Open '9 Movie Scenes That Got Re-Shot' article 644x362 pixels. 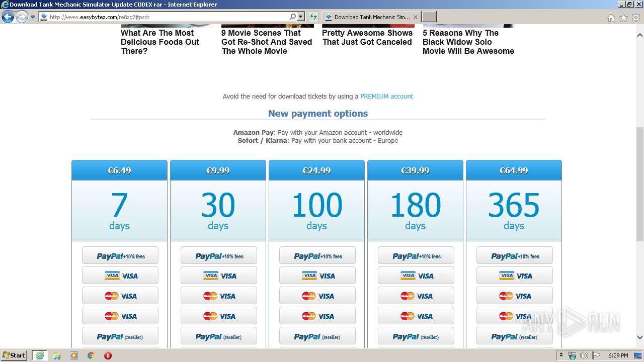point(267,42)
